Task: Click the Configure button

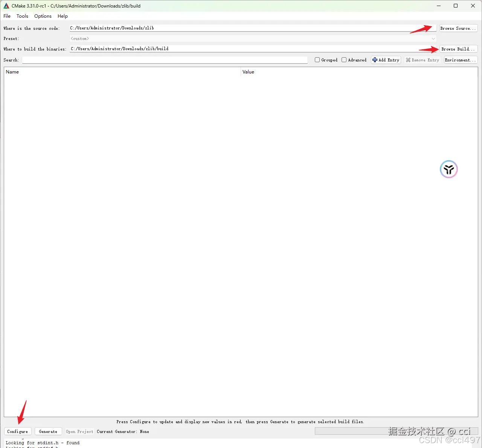Action: click(18, 431)
